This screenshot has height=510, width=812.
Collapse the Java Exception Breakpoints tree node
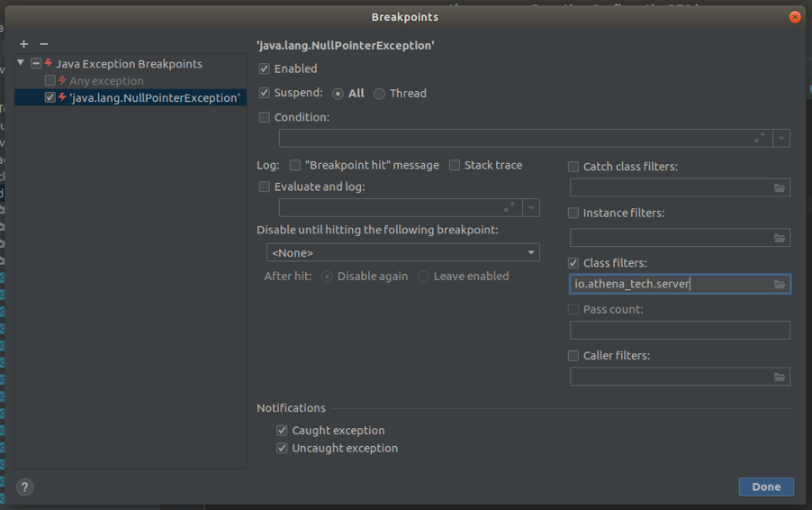tap(21, 63)
